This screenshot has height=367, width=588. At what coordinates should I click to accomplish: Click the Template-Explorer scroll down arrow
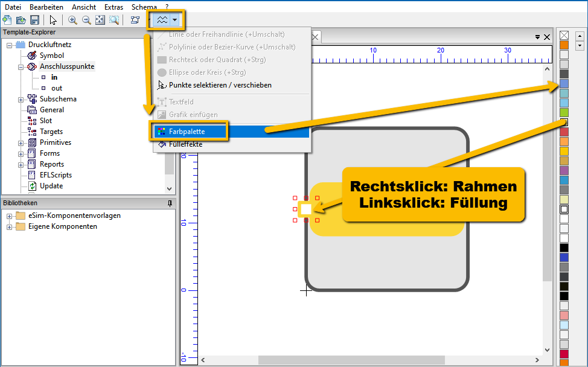170,189
